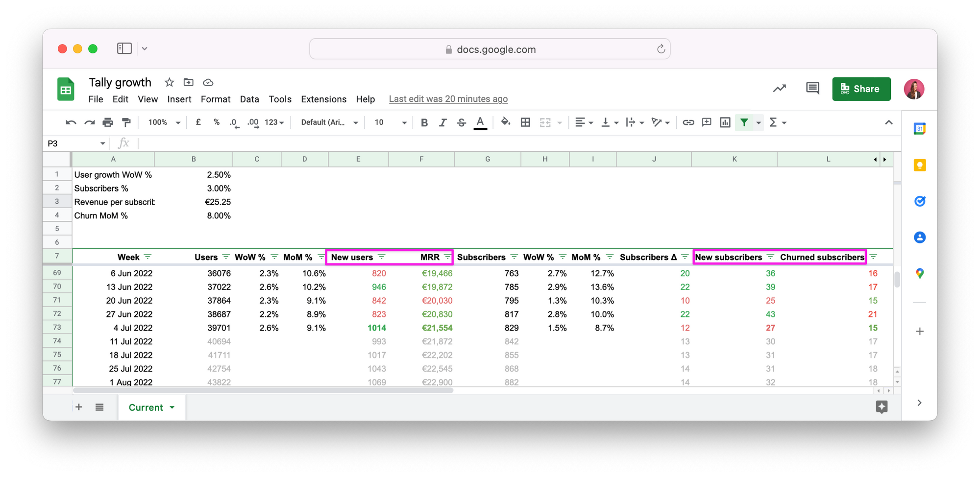
Task: Open the text color picker
Action: [480, 122]
